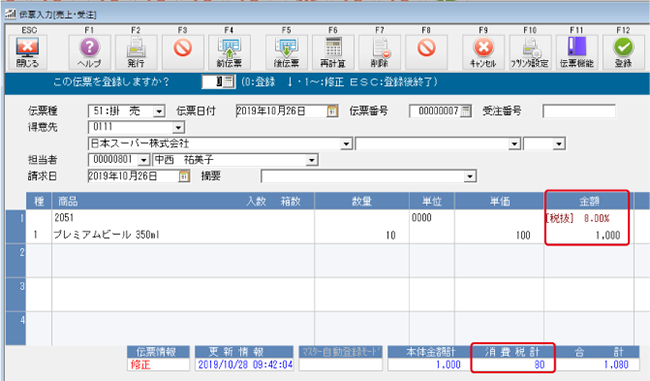The height and width of the screenshot is (381, 650).
Task: Click the F2 発行 print issue icon
Action: (x=136, y=52)
